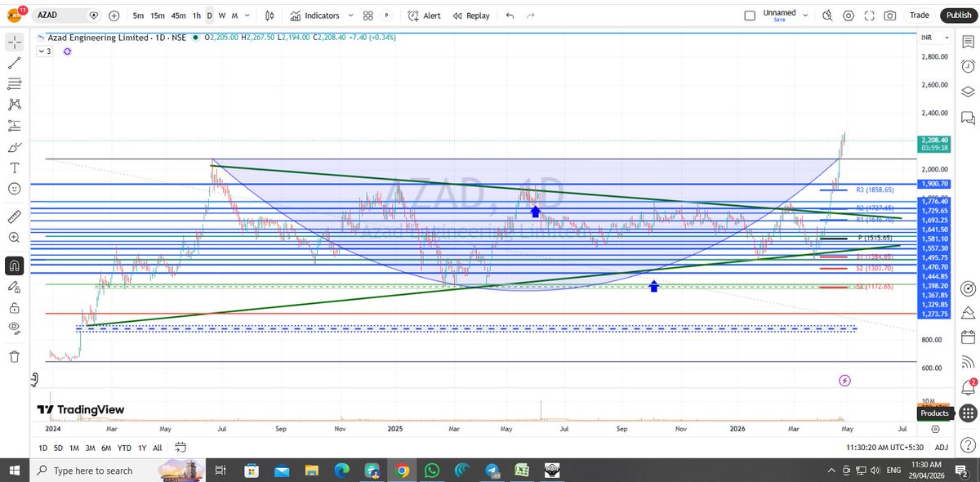Save the Unnamed layout

[779, 20]
